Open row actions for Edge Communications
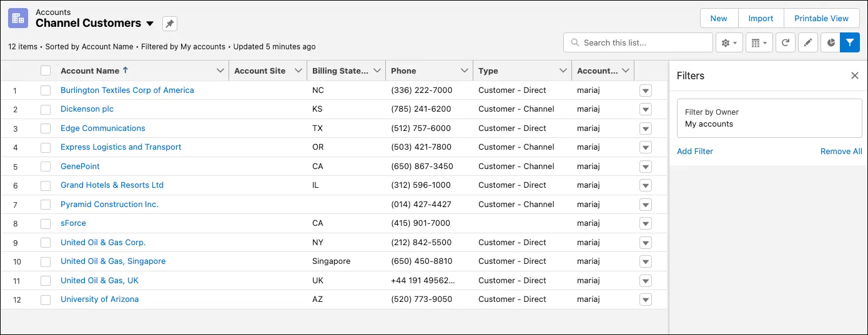This screenshot has height=335, width=868. [x=646, y=129]
